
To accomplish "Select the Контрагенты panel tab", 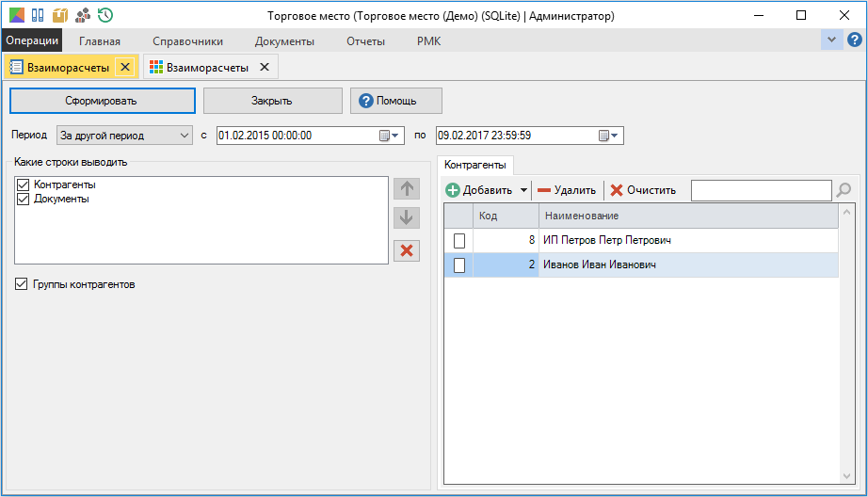I will click(475, 165).
